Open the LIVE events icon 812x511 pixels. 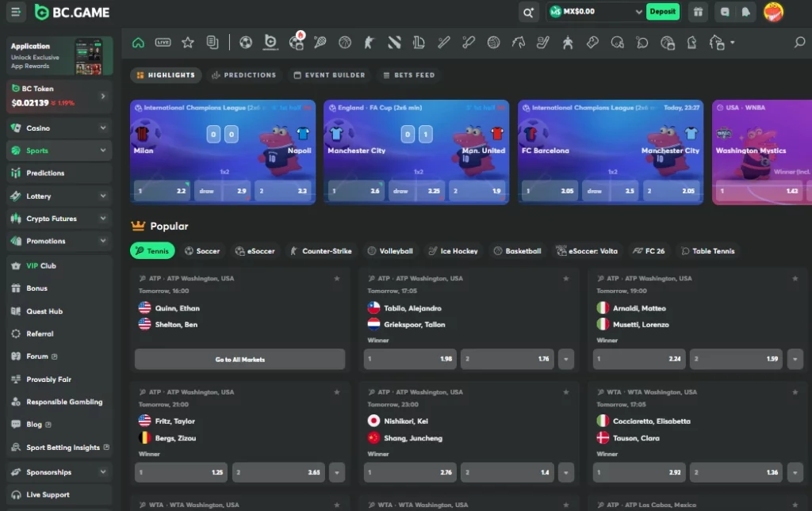point(163,43)
